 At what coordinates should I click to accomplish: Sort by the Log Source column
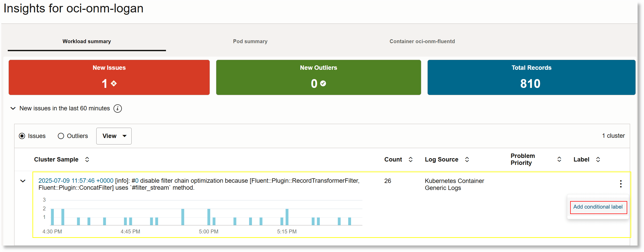coord(467,159)
